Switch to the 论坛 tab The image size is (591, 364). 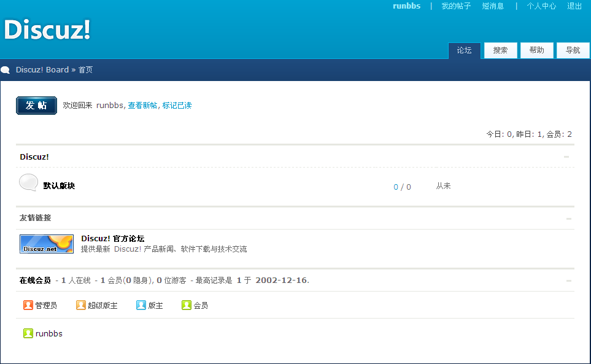click(465, 50)
